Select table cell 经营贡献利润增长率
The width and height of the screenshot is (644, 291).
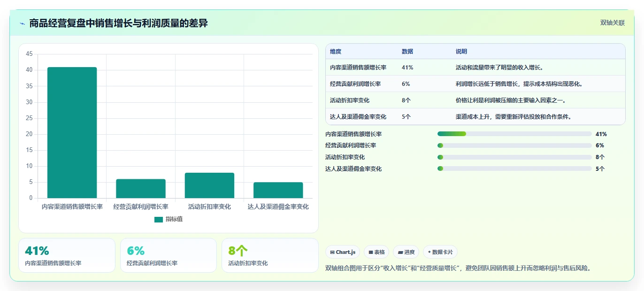[355, 84]
